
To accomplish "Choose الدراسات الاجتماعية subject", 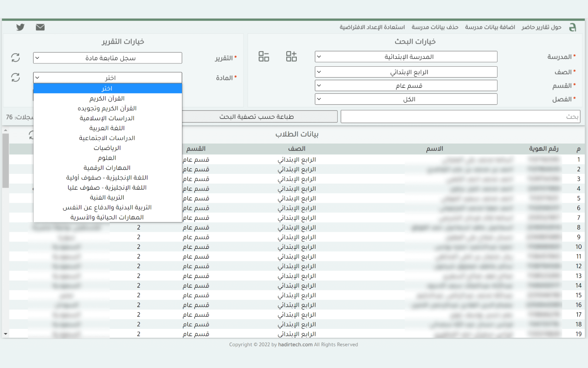I will pyautogui.click(x=107, y=138).
